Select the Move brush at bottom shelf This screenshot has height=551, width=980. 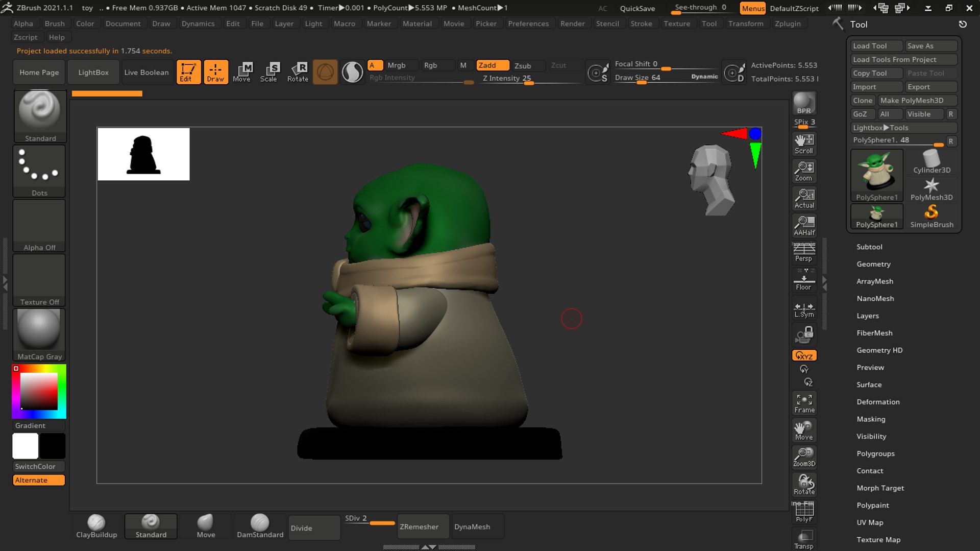[x=206, y=526]
